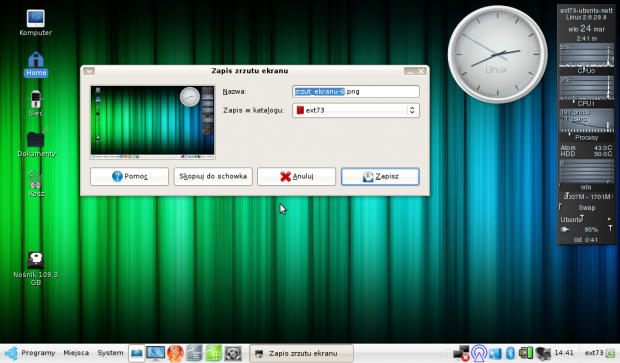Close the Zapis zrzutu ekranu dialog
The height and width of the screenshot is (363, 620).
coord(421,71)
